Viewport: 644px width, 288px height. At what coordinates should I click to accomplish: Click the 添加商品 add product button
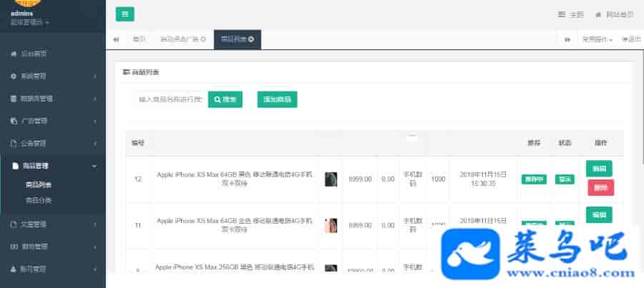(x=277, y=99)
